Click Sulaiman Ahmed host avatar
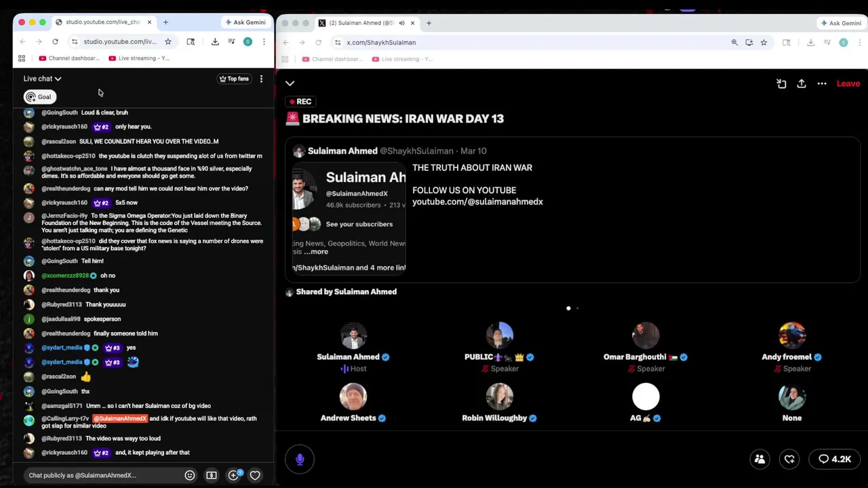Viewport: 868px width, 488px height. click(x=353, y=335)
